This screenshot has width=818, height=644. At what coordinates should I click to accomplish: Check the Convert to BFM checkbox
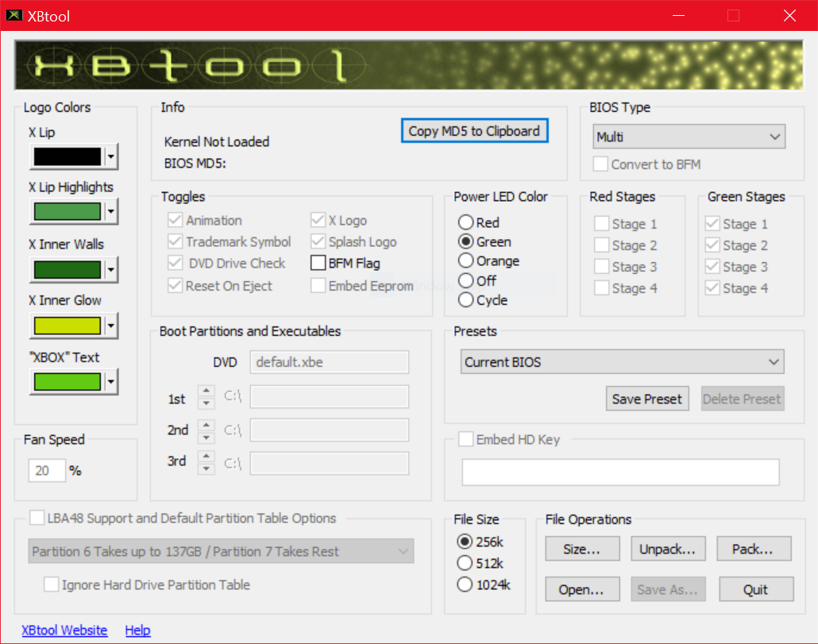pos(600,164)
